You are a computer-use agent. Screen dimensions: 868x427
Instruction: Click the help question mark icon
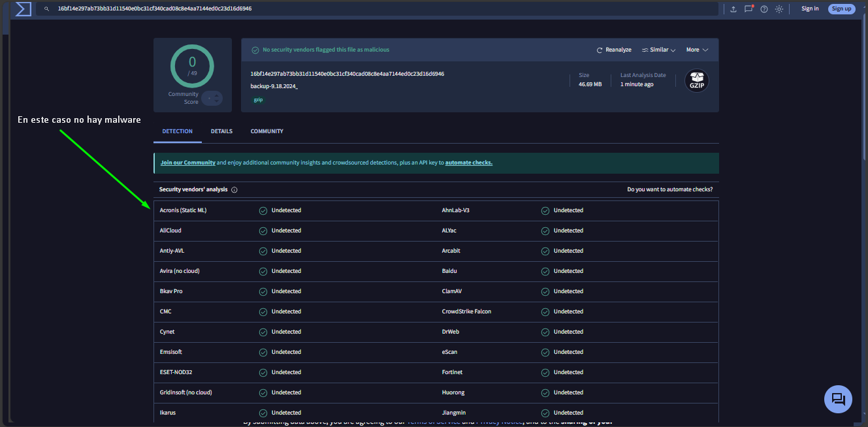pos(764,8)
